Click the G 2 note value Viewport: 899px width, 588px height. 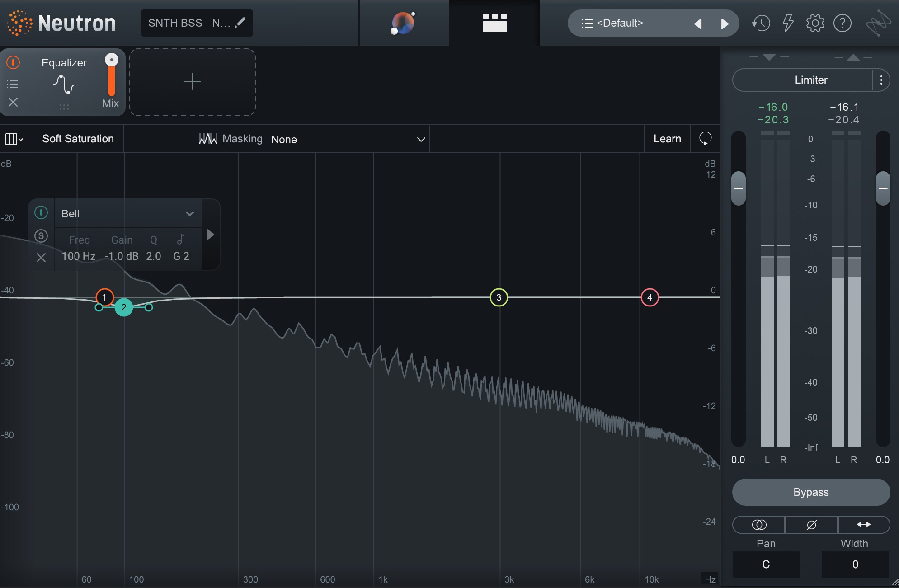point(181,256)
